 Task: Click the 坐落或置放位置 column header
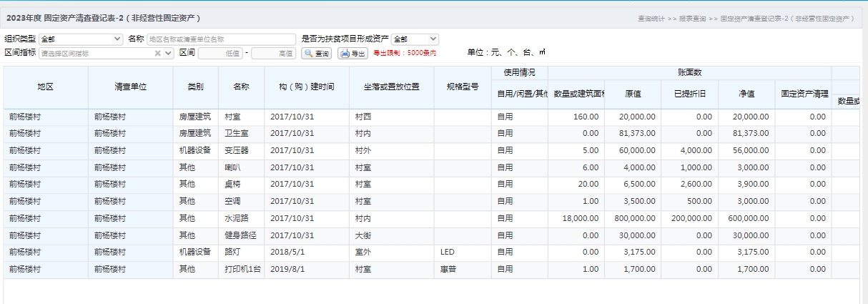point(392,87)
